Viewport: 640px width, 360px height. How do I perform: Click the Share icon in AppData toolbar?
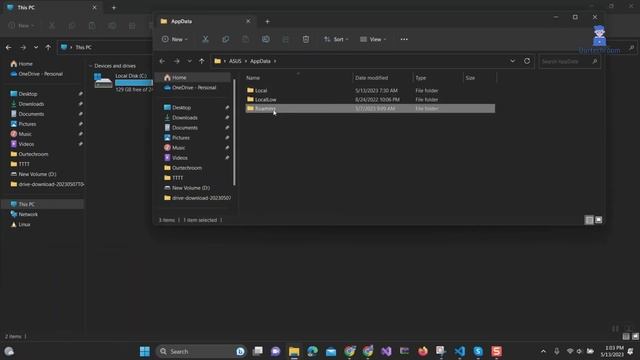pyautogui.click(x=286, y=39)
